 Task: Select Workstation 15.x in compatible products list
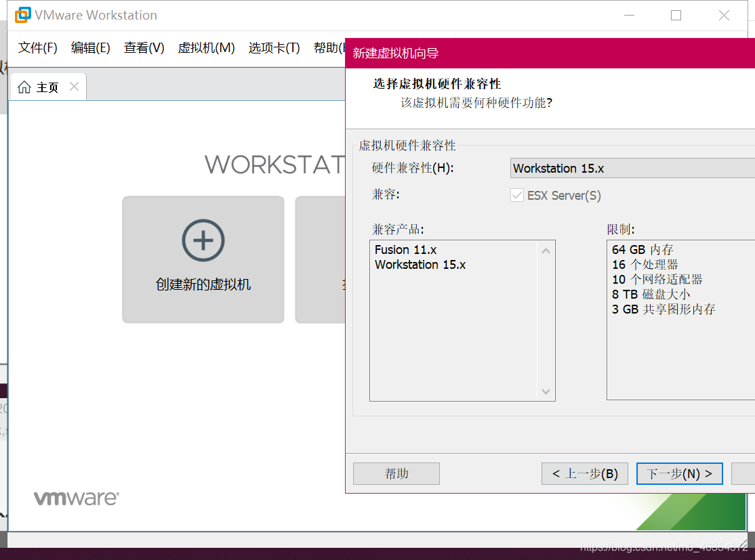coord(420,265)
